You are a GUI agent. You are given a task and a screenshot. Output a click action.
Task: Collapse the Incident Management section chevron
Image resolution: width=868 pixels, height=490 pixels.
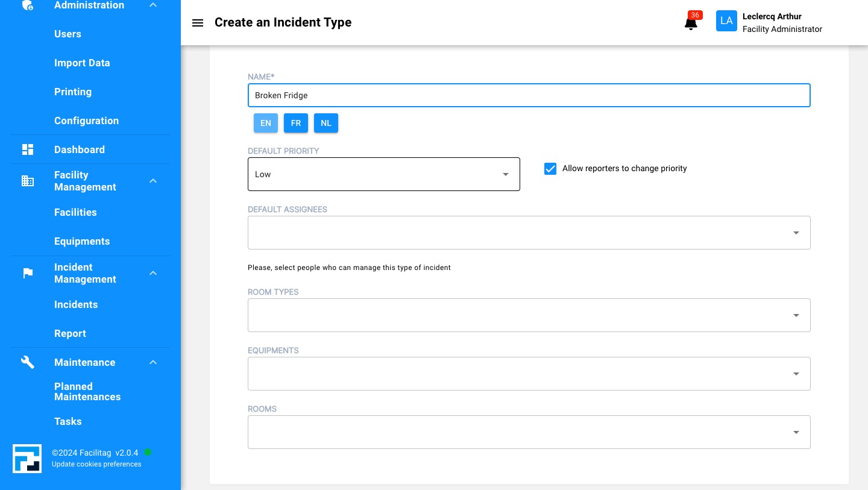(153, 273)
